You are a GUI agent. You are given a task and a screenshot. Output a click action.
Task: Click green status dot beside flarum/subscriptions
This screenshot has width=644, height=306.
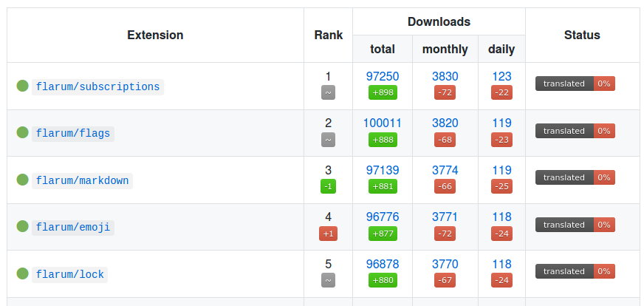tap(23, 86)
